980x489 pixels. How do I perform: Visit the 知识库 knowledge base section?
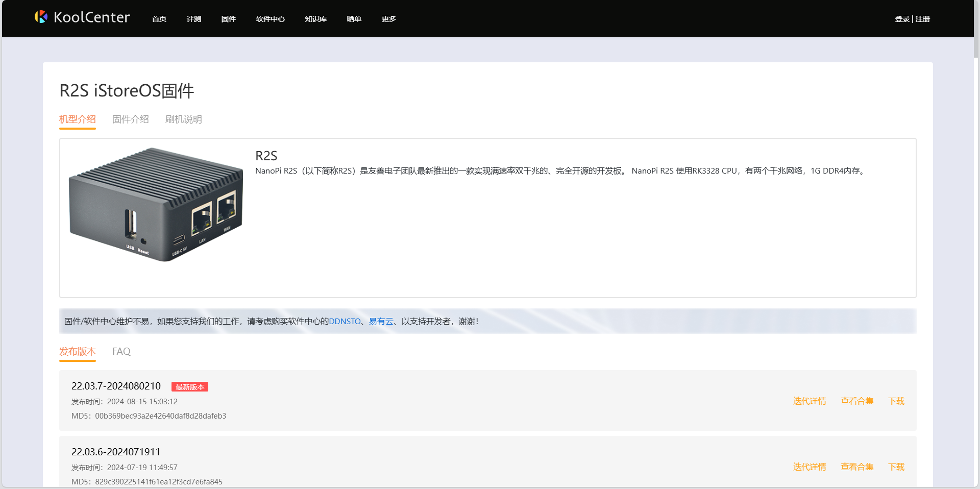(315, 18)
